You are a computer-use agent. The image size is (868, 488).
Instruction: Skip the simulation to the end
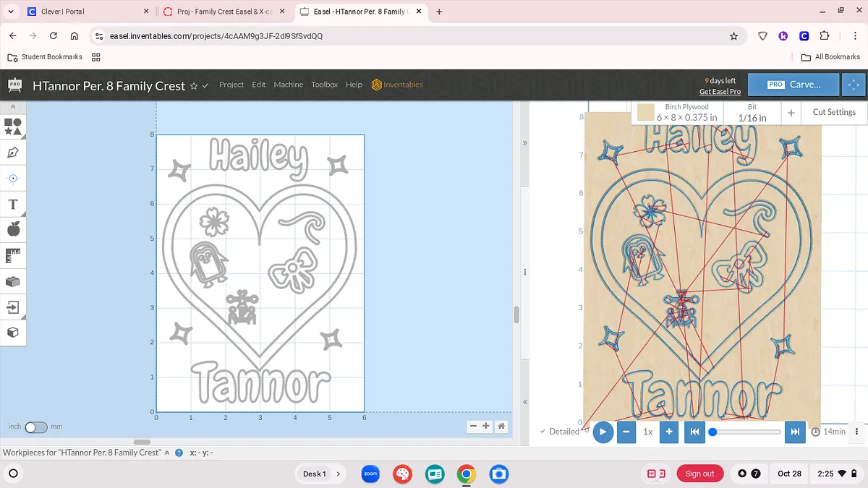pos(794,432)
